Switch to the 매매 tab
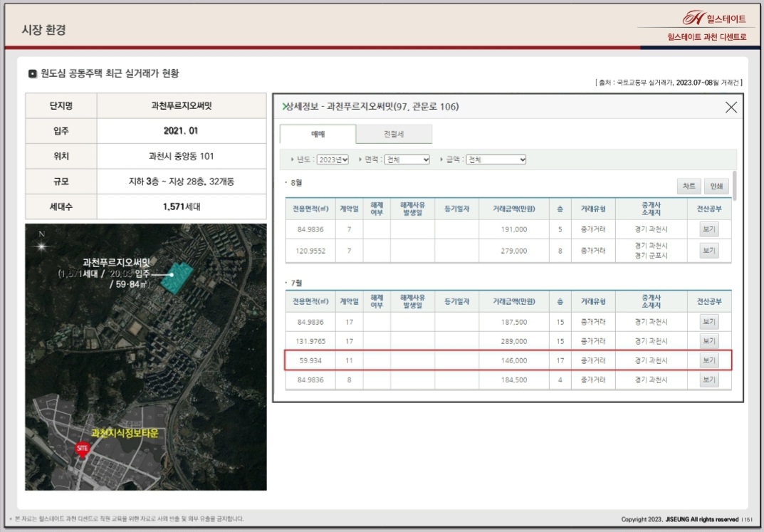This screenshot has width=764, height=532. [318, 134]
